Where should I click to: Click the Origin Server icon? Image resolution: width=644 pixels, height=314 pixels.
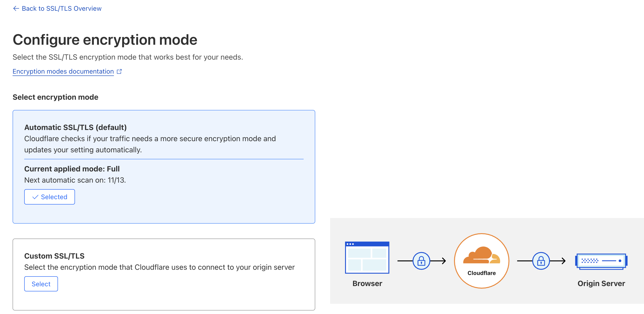[601, 261]
